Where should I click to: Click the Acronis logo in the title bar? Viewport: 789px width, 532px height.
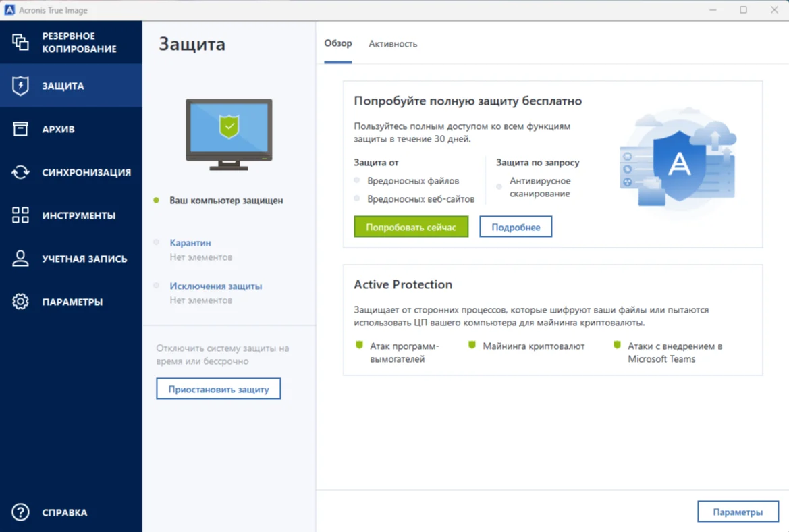9,9
